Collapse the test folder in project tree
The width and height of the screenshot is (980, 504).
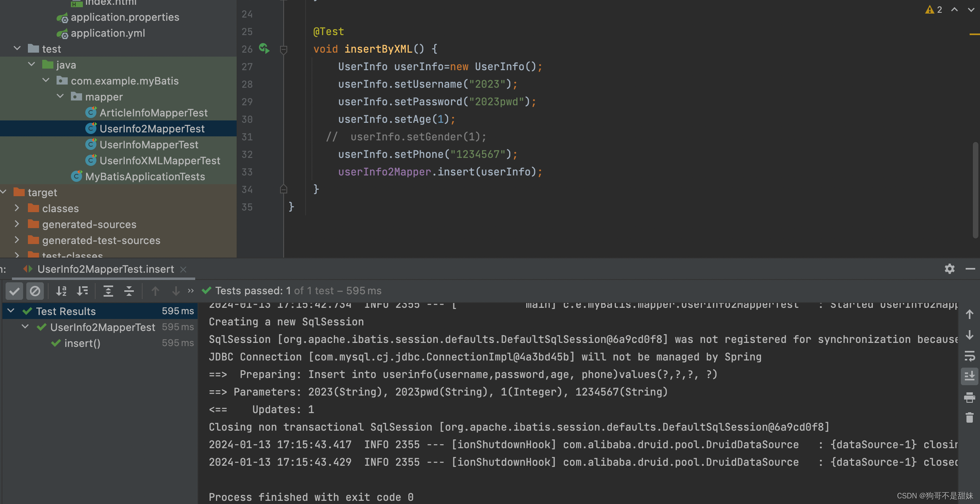pyautogui.click(x=17, y=48)
